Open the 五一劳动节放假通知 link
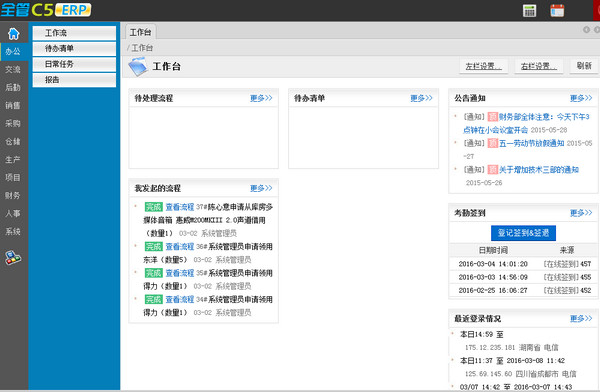Screen dimensions: 600x392 point(532,143)
